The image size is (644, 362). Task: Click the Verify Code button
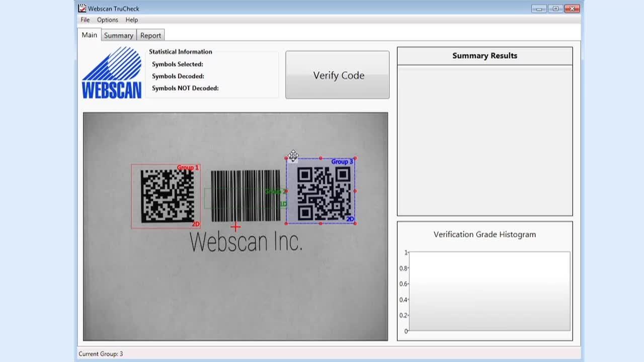pos(338,75)
